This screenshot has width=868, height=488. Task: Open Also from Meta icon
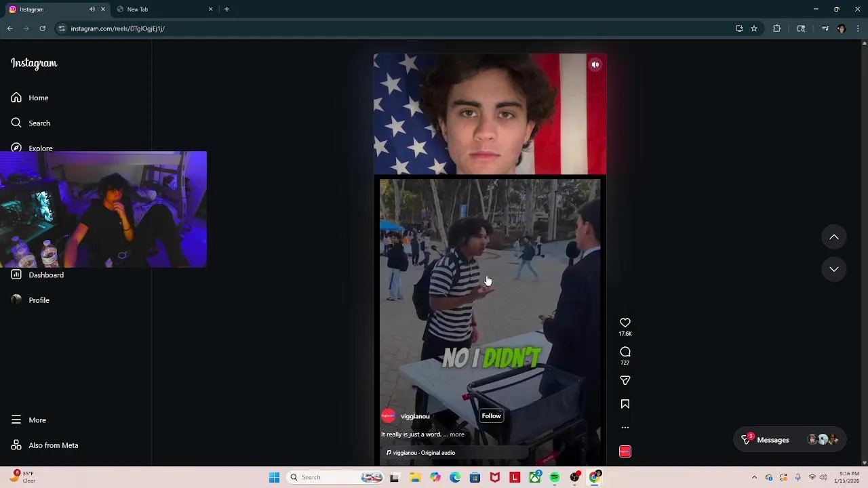[16, 445]
